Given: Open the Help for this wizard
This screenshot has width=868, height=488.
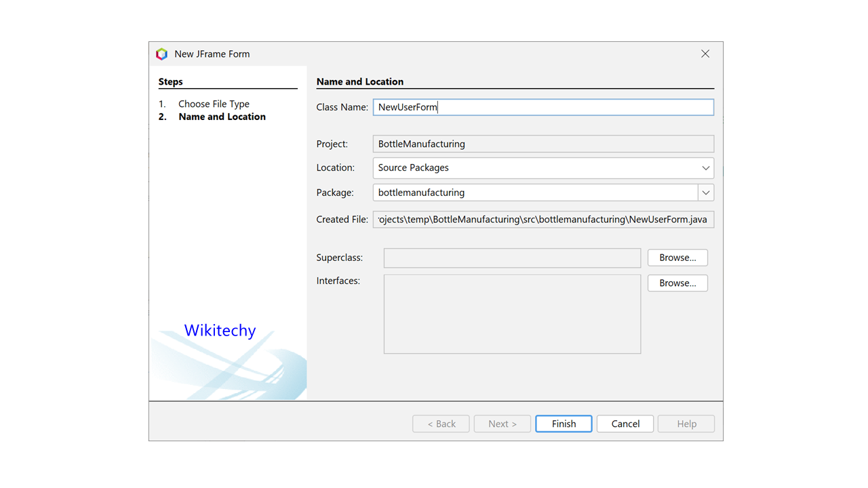Looking at the screenshot, I should (x=686, y=423).
